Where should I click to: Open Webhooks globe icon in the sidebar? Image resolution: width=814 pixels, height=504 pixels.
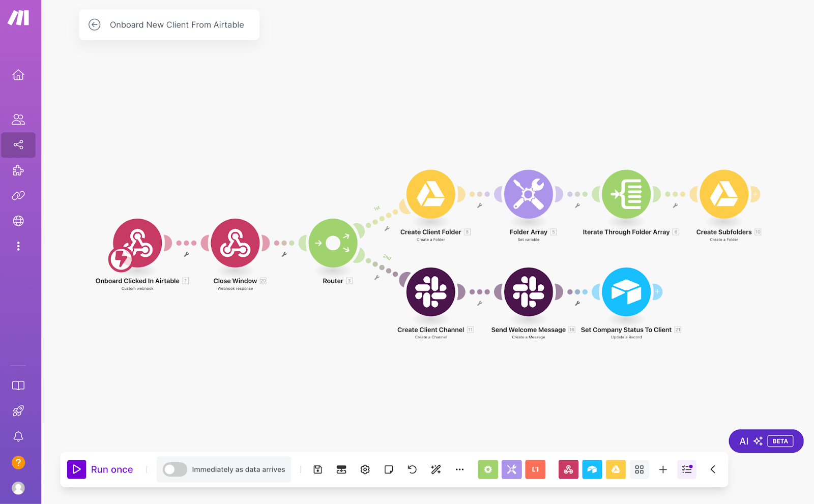coord(18,221)
